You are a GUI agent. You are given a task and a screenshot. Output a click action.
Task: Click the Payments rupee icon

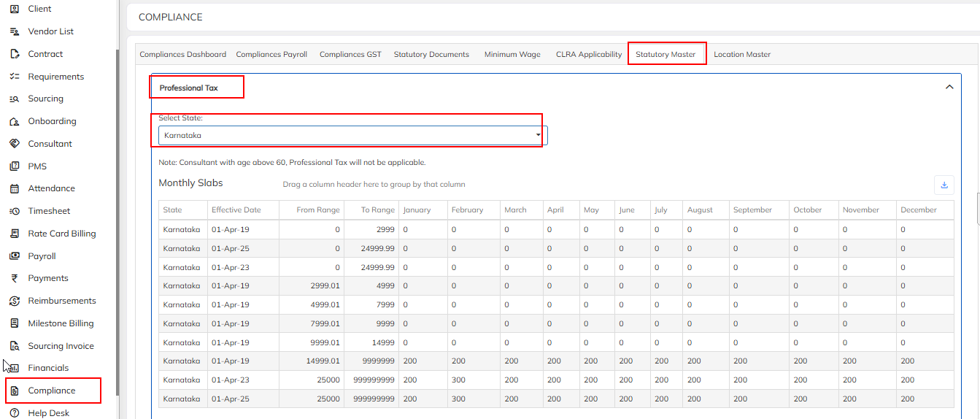[x=14, y=278]
